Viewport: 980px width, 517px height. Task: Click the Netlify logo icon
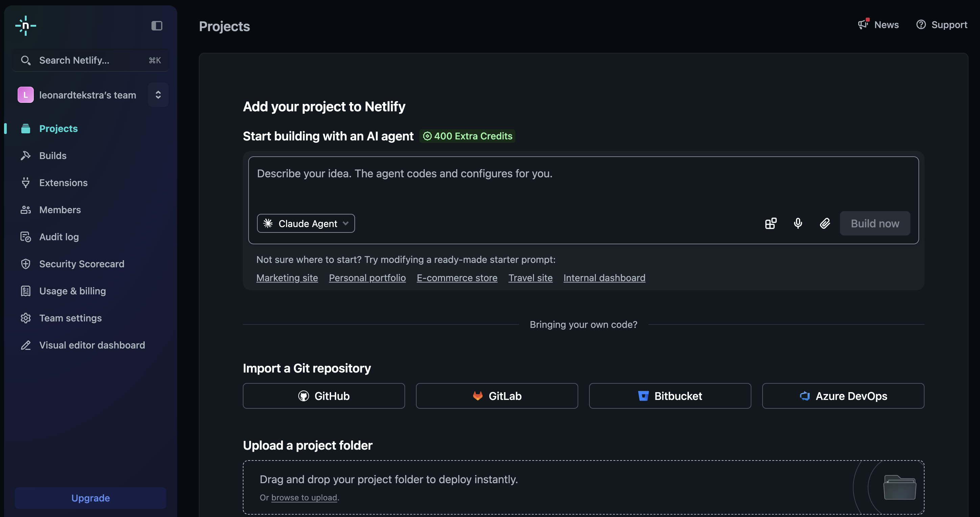point(25,25)
